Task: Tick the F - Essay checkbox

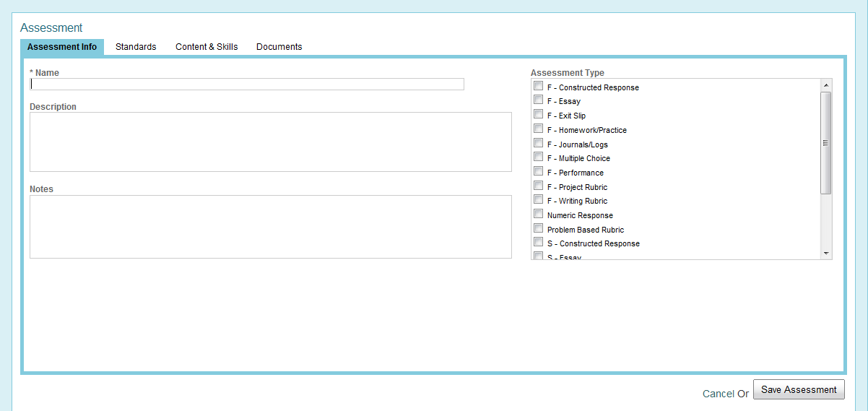Action: tap(538, 100)
